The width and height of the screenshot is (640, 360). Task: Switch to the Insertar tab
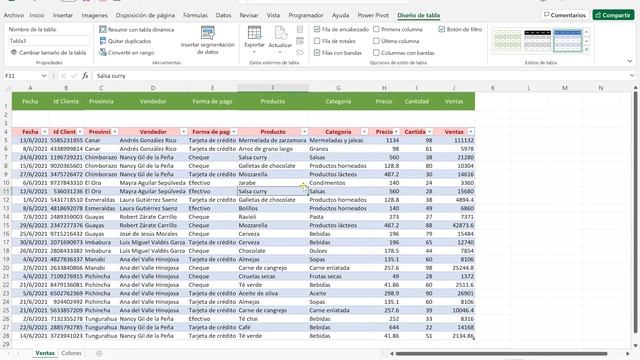[63, 15]
